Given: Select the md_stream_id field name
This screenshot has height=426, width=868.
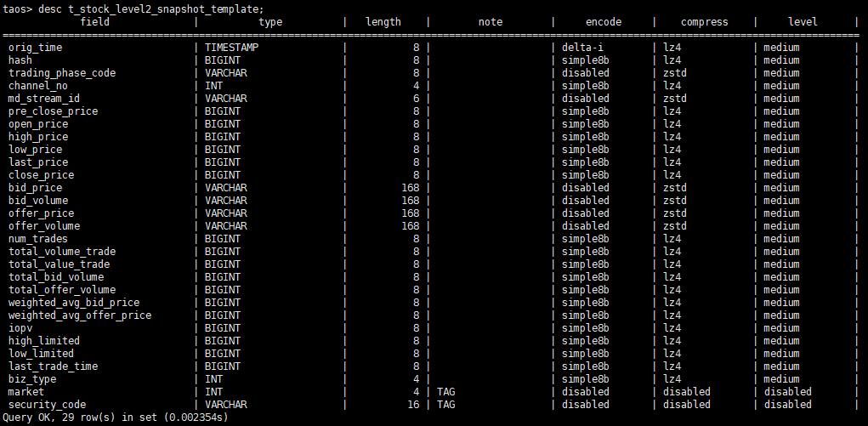Looking at the screenshot, I should pyautogui.click(x=44, y=99).
